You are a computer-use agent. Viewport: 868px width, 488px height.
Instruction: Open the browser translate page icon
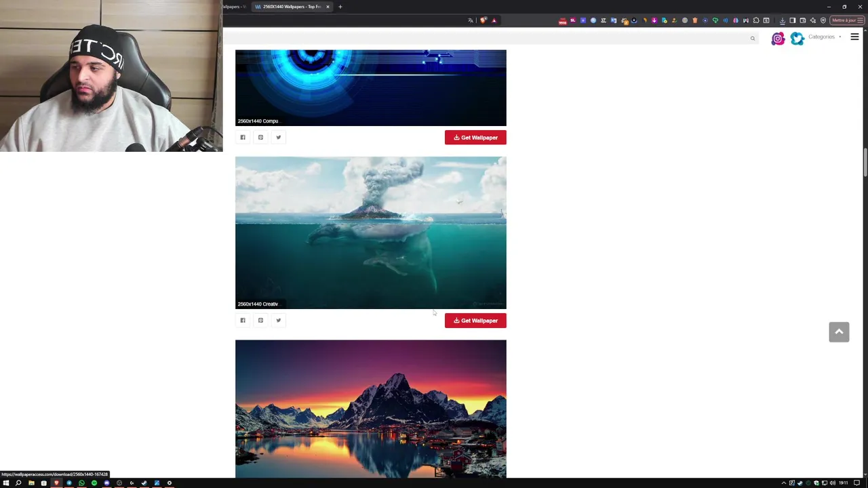[x=471, y=20]
